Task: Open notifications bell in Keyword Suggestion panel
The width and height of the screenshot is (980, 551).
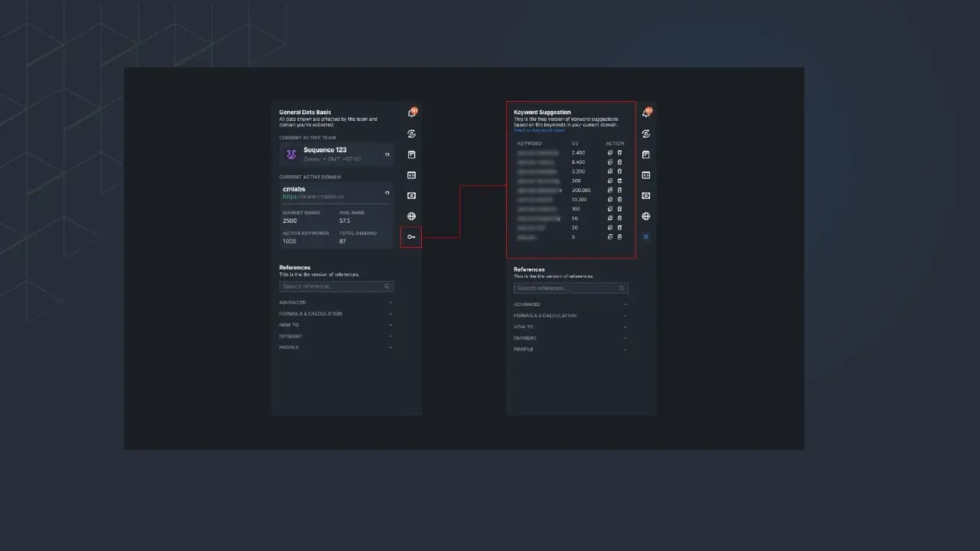Action: point(646,113)
